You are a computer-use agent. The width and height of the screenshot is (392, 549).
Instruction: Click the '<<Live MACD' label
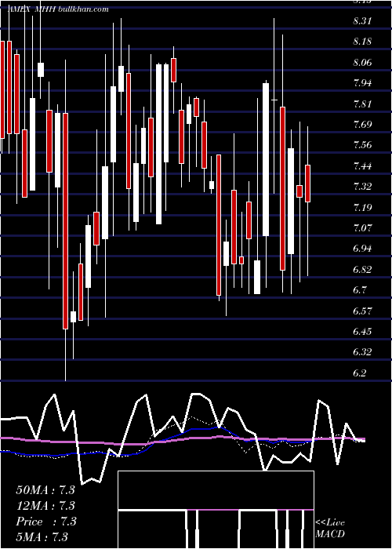(330, 529)
